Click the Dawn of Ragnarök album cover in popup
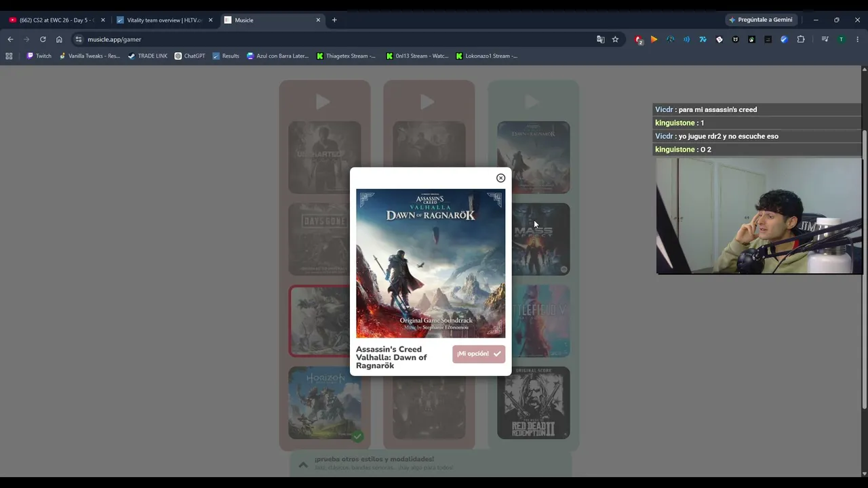 point(431,263)
